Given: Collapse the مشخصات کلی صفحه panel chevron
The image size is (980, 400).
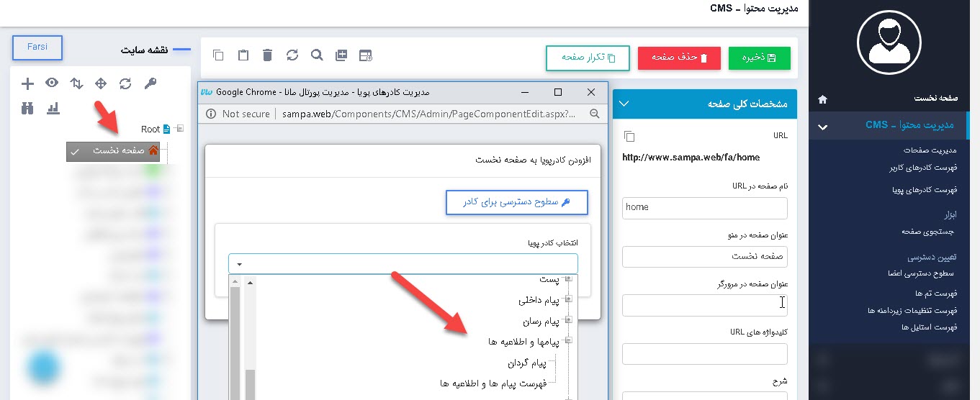Looking at the screenshot, I should (x=624, y=104).
